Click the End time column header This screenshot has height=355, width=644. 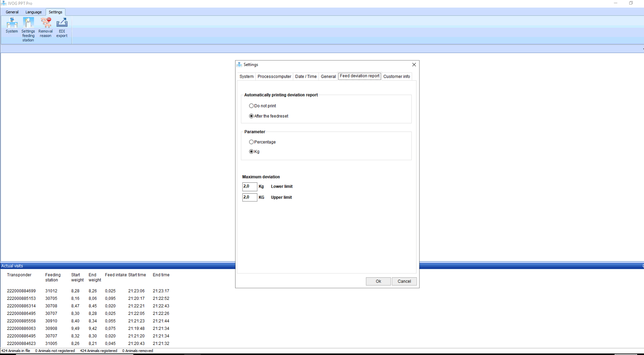pos(161,275)
